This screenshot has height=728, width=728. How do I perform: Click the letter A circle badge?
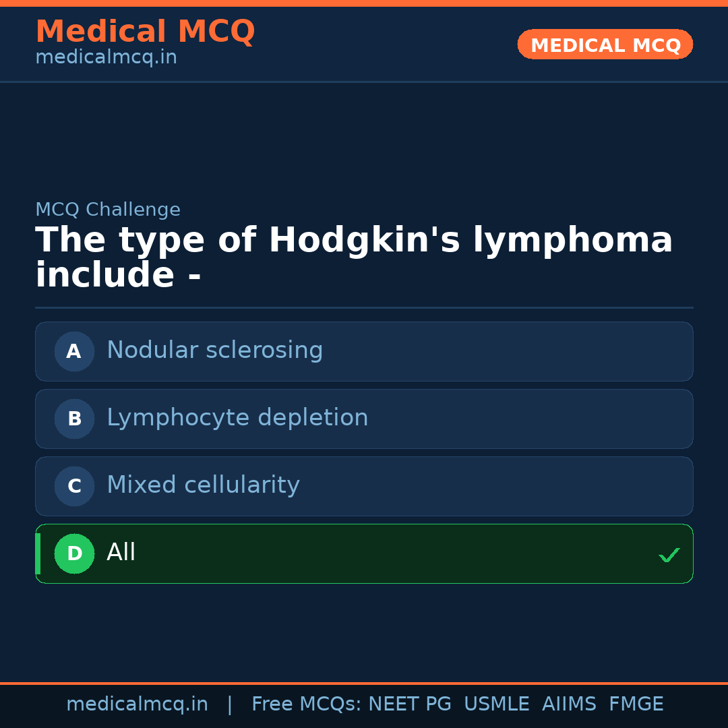(x=74, y=351)
